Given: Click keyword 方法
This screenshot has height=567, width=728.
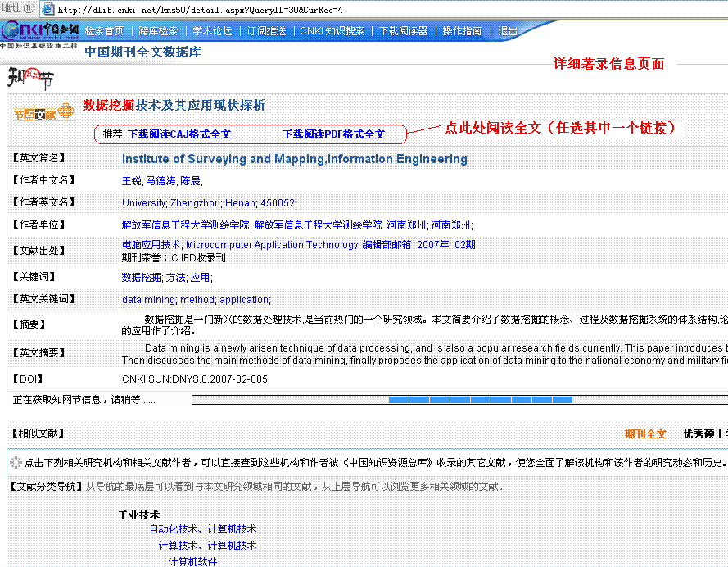Looking at the screenshot, I should pyautogui.click(x=175, y=278).
